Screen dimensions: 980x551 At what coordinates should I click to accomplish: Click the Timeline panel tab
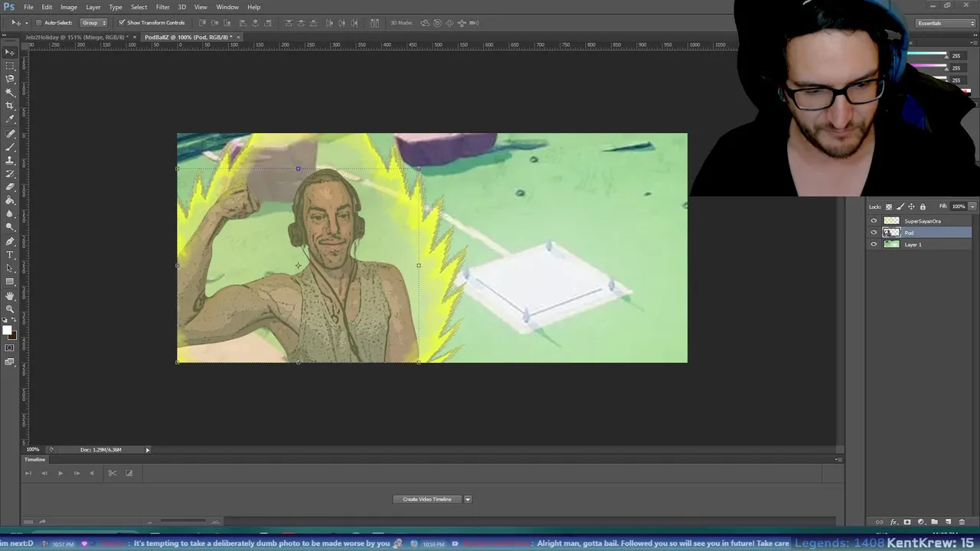tap(34, 460)
